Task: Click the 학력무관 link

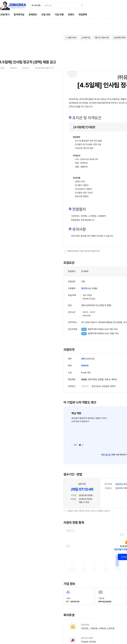Action: point(85,366)
